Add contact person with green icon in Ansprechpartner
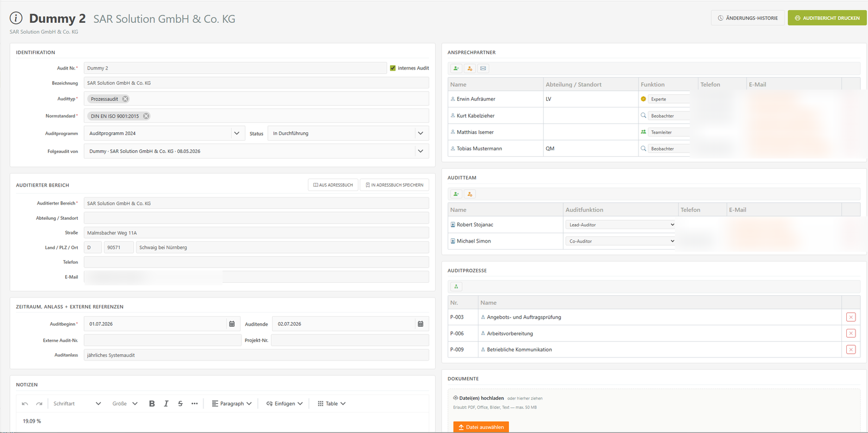This screenshot has width=868, height=433. [456, 68]
